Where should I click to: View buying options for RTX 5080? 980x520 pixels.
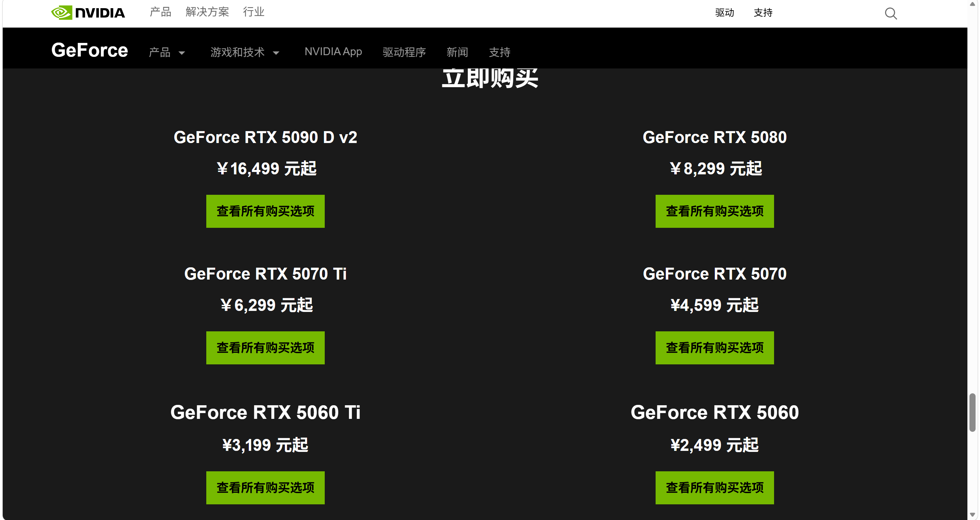[x=714, y=211]
